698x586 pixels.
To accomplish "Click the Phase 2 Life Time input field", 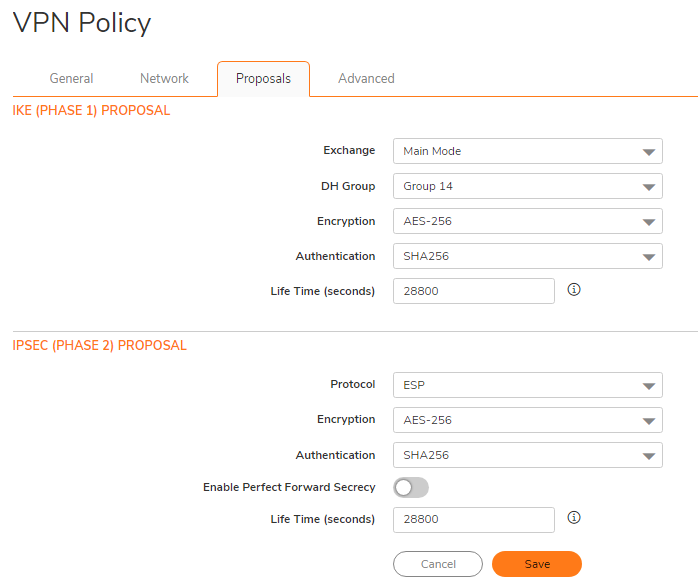I will (473, 520).
